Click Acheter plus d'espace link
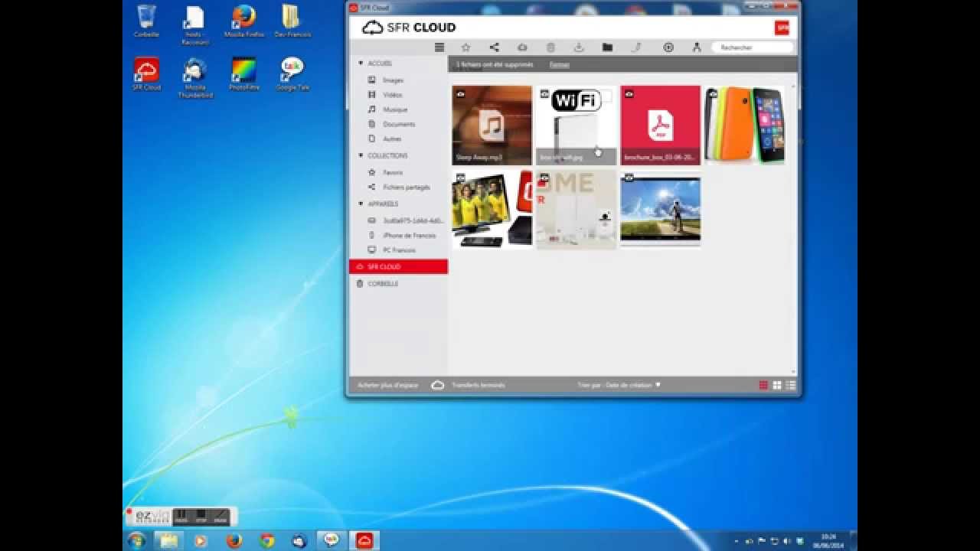Image resolution: width=980 pixels, height=551 pixels. (388, 386)
